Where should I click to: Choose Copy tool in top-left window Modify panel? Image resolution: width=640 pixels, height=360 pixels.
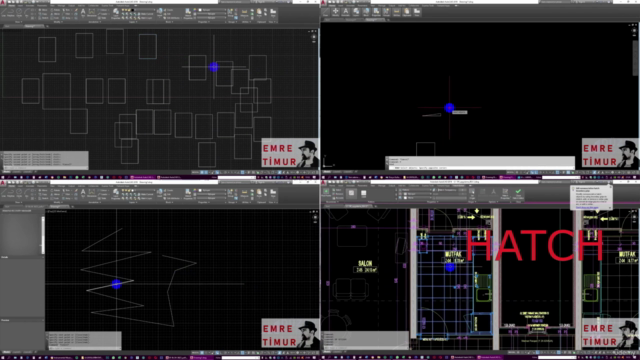44,14
